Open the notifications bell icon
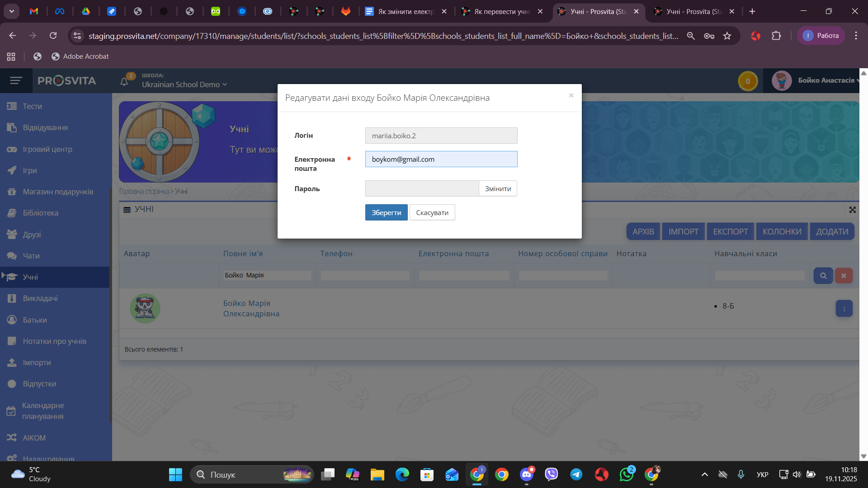This screenshot has width=868, height=488. tap(124, 81)
